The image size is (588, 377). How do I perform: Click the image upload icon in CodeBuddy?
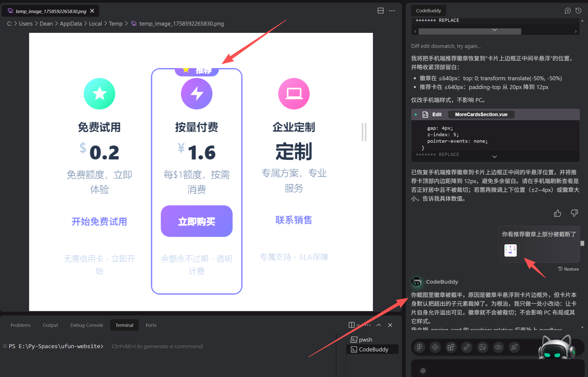[x=483, y=347]
